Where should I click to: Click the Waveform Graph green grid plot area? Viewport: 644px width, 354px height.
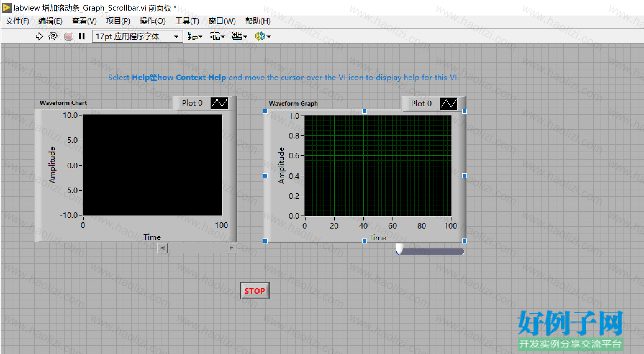(378, 166)
